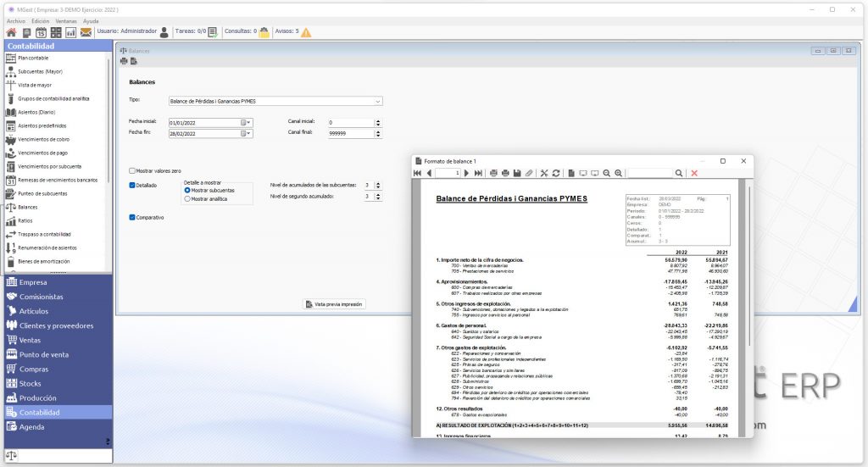Open the Ventanas menu
The height and width of the screenshot is (467, 868).
[66, 21]
